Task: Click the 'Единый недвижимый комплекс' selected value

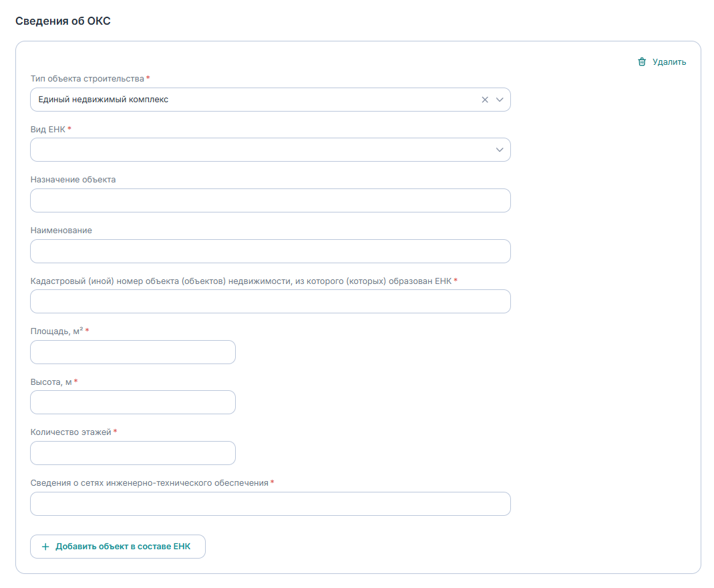Action: (x=104, y=100)
